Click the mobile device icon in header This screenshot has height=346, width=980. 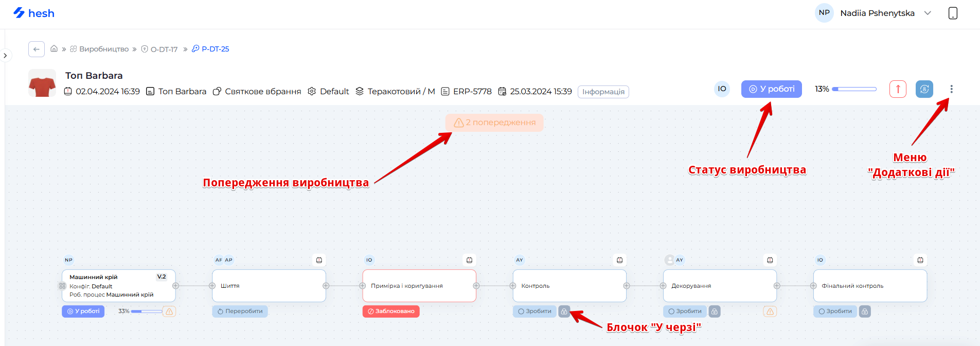(x=953, y=13)
